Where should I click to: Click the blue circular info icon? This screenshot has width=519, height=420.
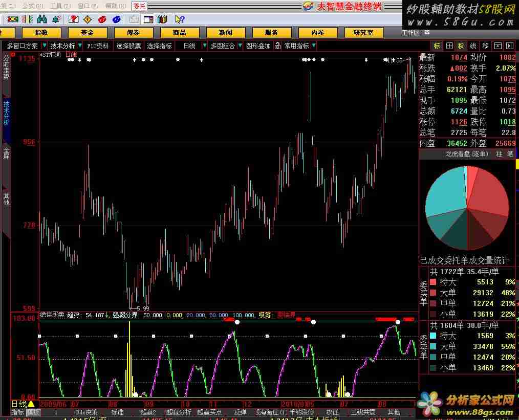click(117, 19)
